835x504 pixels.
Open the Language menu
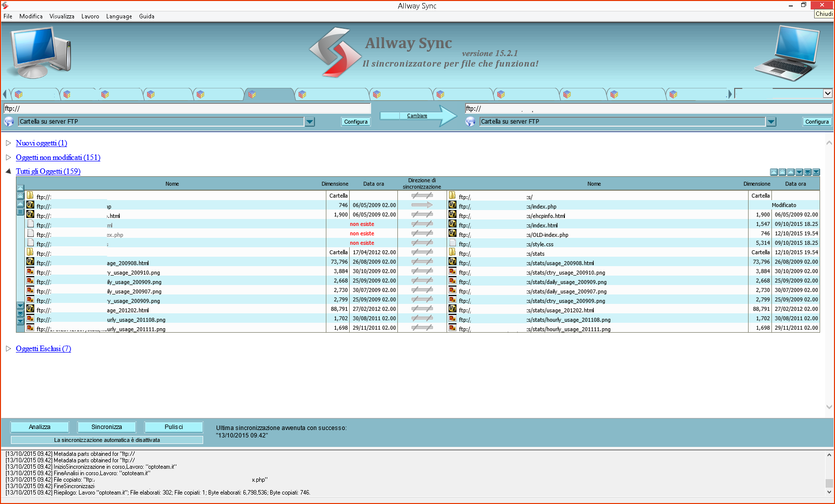tap(119, 16)
